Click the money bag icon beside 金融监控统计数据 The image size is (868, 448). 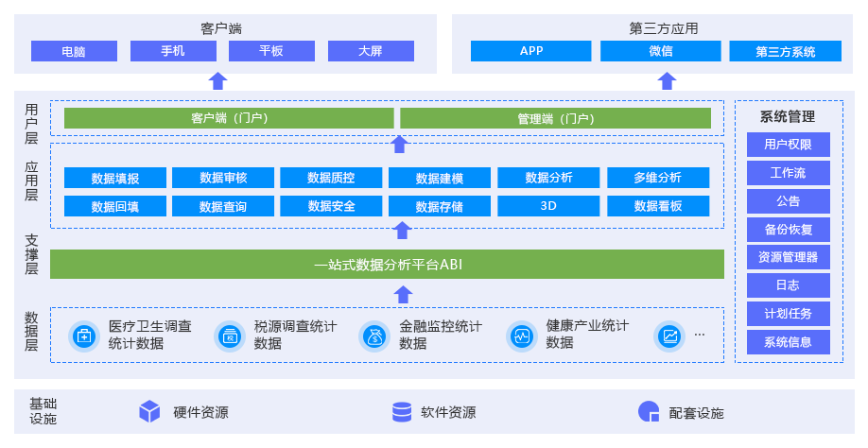pos(374,336)
